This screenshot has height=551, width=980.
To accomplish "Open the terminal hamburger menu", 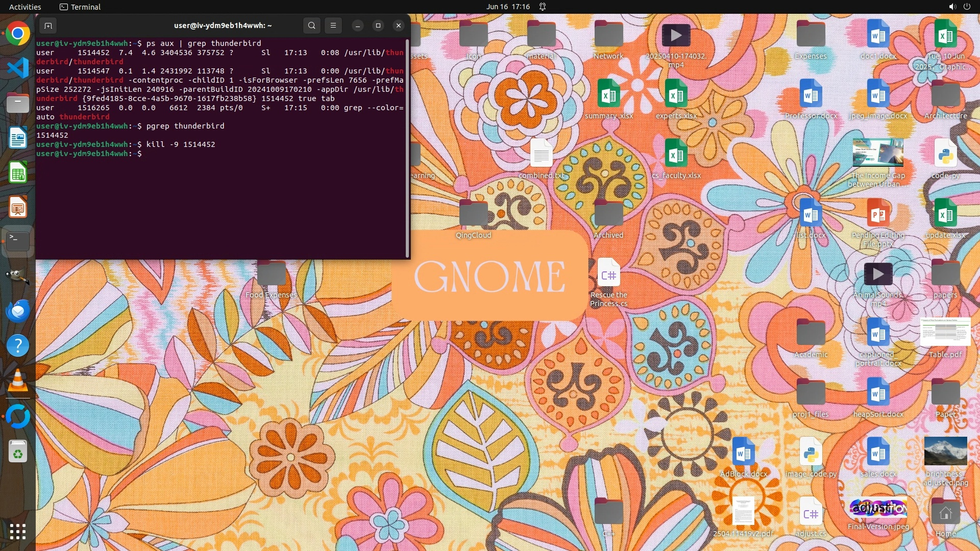I will (333, 26).
